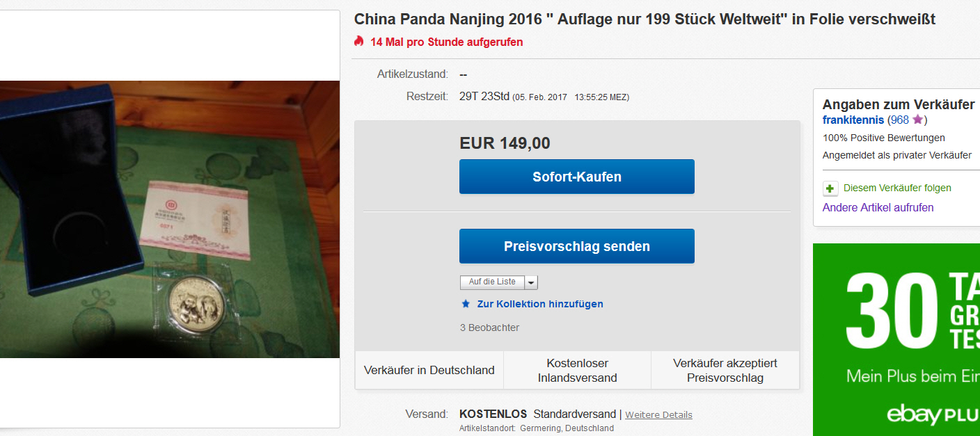Click Zur Kollektion hinzufügen link
The width and height of the screenshot is (980, 436).
[540, 304]
